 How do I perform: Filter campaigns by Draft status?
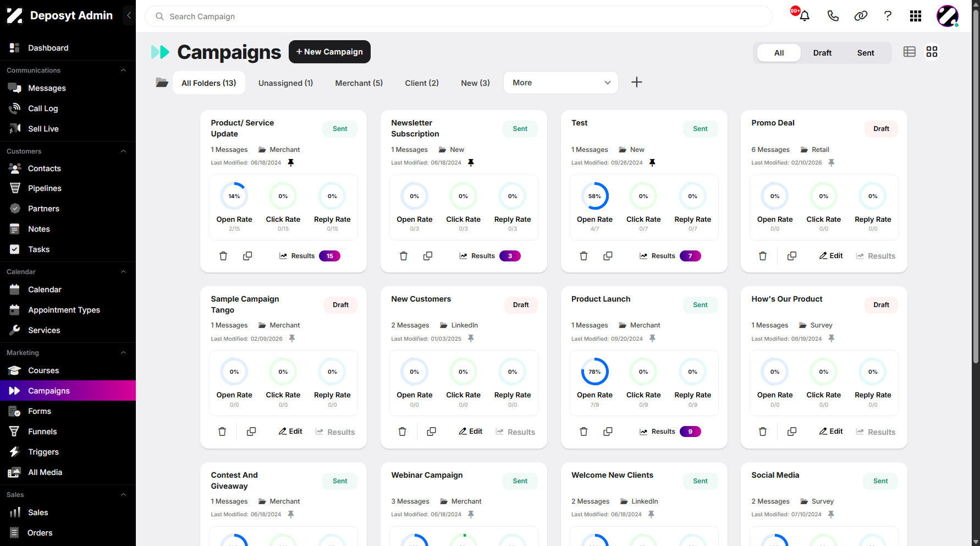[x=822, y=53]
